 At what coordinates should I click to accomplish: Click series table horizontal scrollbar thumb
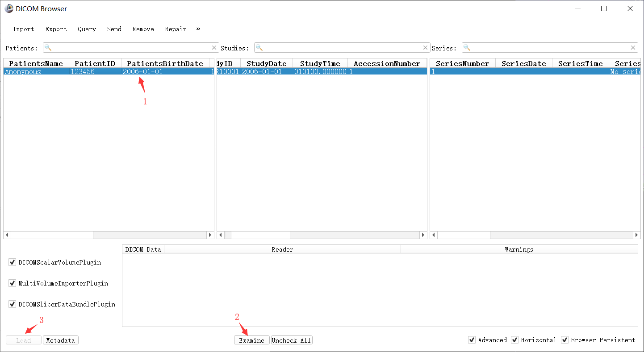tap(464, 235)
